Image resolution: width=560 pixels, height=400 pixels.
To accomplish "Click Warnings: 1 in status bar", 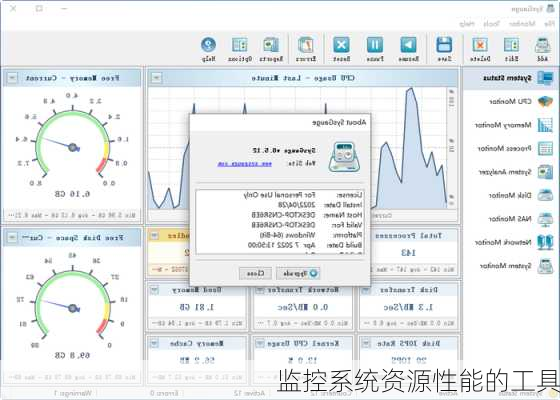I will 73,393.
